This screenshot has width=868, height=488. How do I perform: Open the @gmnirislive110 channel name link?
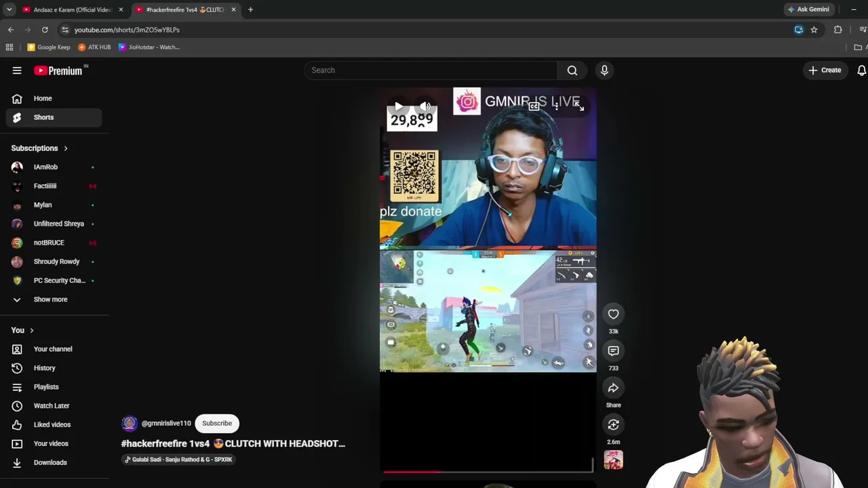click(166, 424)
